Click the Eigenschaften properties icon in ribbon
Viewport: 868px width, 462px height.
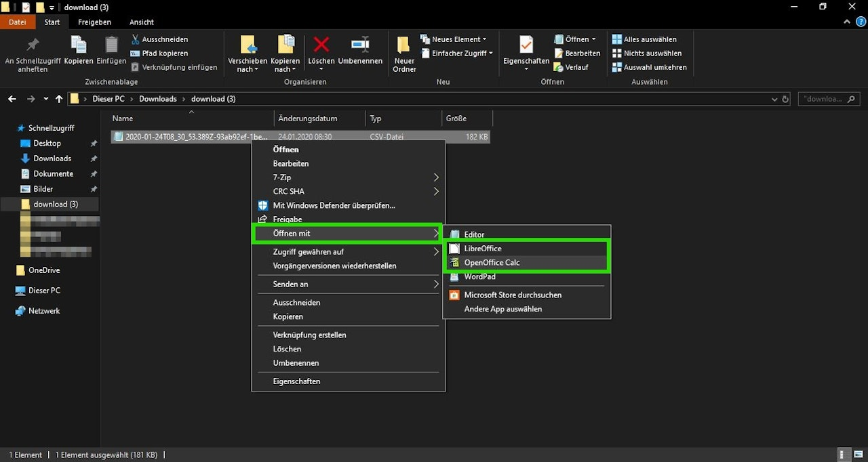click(x=526, y=45)
